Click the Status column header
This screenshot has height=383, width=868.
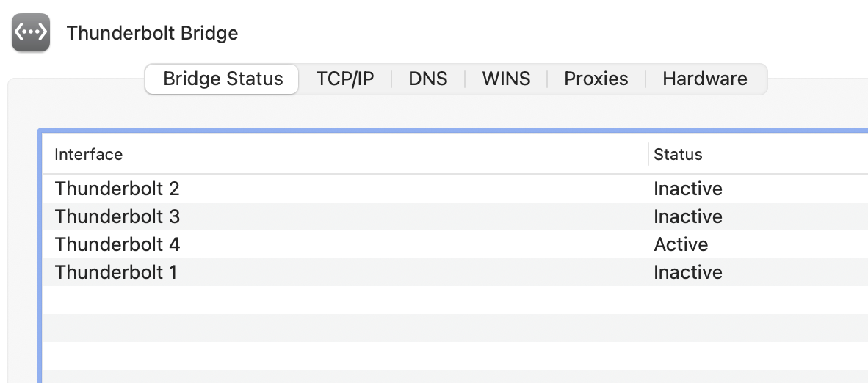[678, 154]
